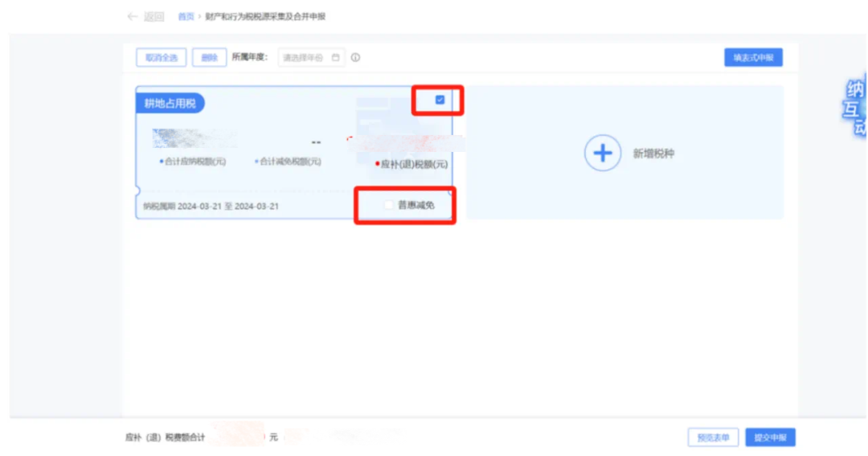Screen dimensions: 868x456
Task: Click the 返回 text link
Action: click(x=154, y=17)
